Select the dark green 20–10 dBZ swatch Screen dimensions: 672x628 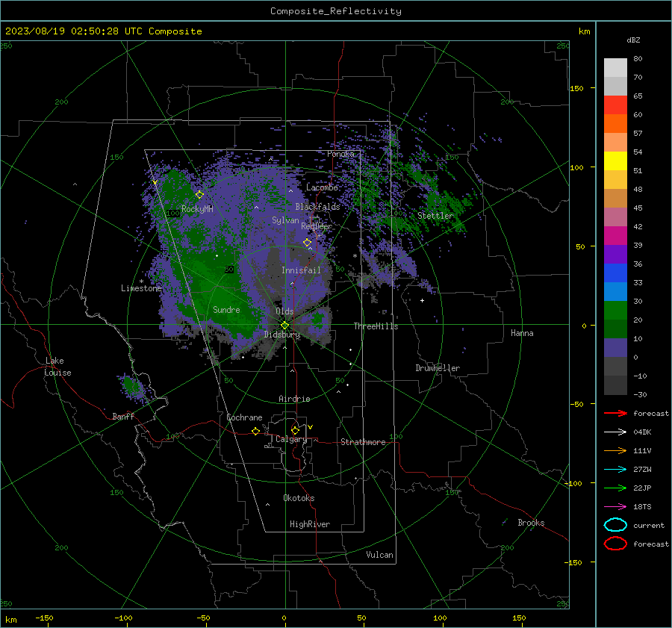point(615,329)
